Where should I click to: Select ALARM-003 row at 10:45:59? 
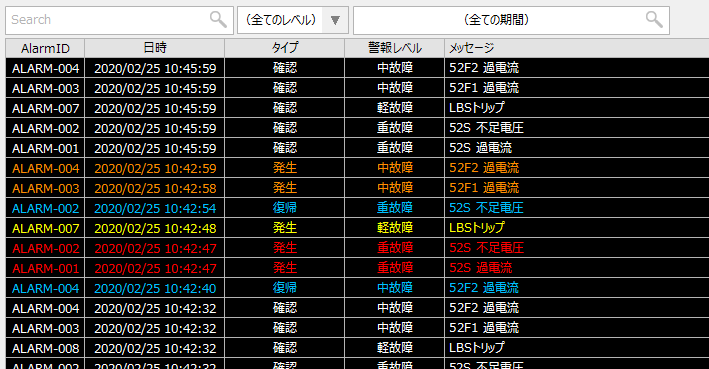click(x=357, y=88)
